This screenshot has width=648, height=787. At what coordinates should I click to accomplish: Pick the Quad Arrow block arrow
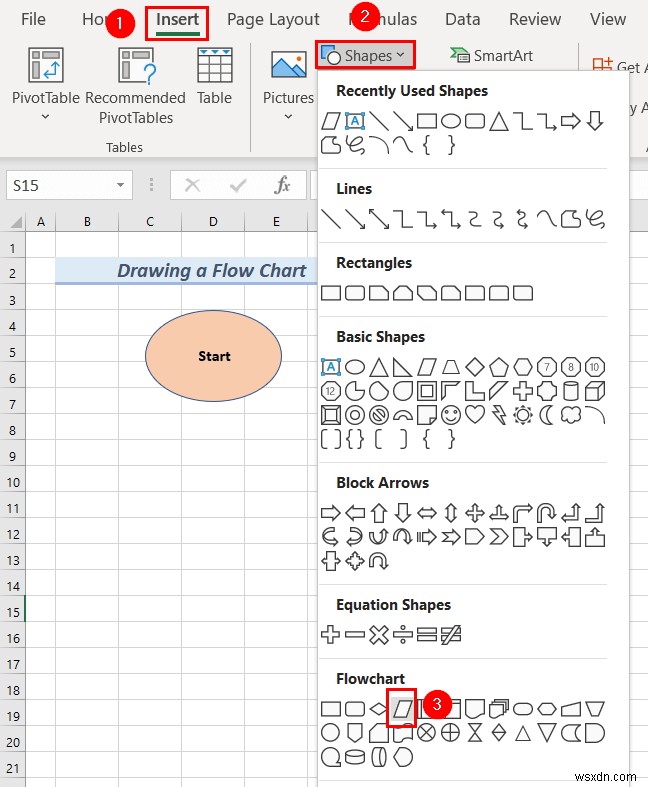474,513
